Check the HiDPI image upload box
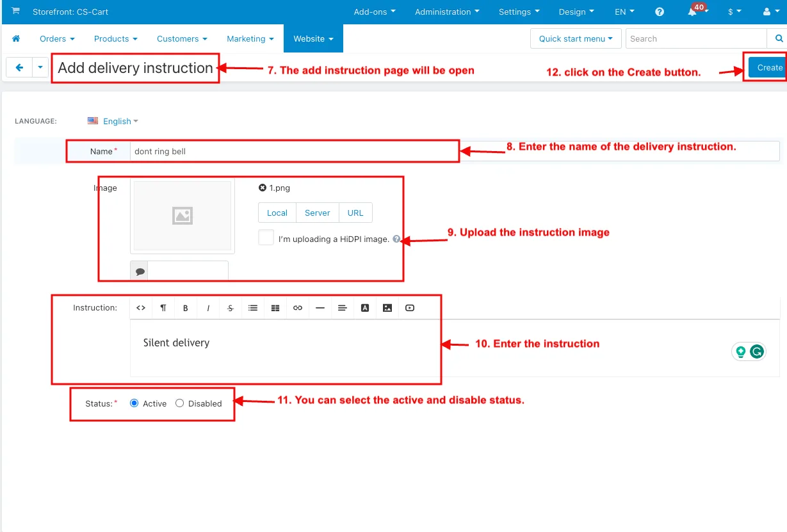Screen dimensions: 787x532 [266, 238]
